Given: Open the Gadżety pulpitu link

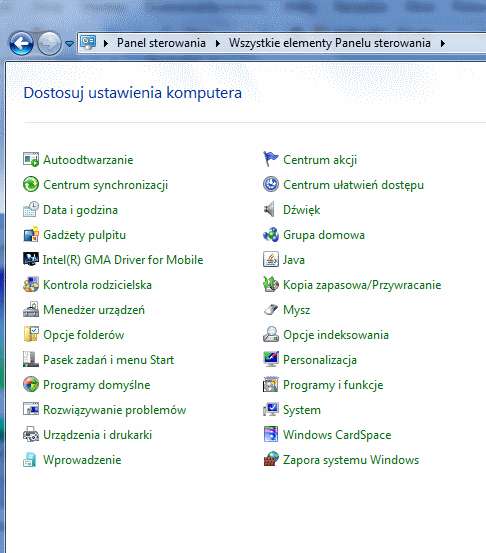Looking at the screenshot, I should pos(84,235).
